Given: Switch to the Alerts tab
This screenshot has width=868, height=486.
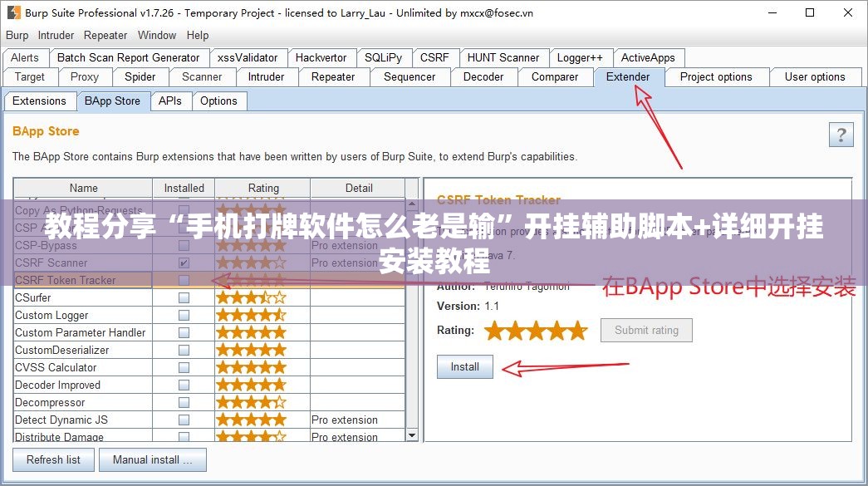Looking at the screenshot, I should 25,57.
